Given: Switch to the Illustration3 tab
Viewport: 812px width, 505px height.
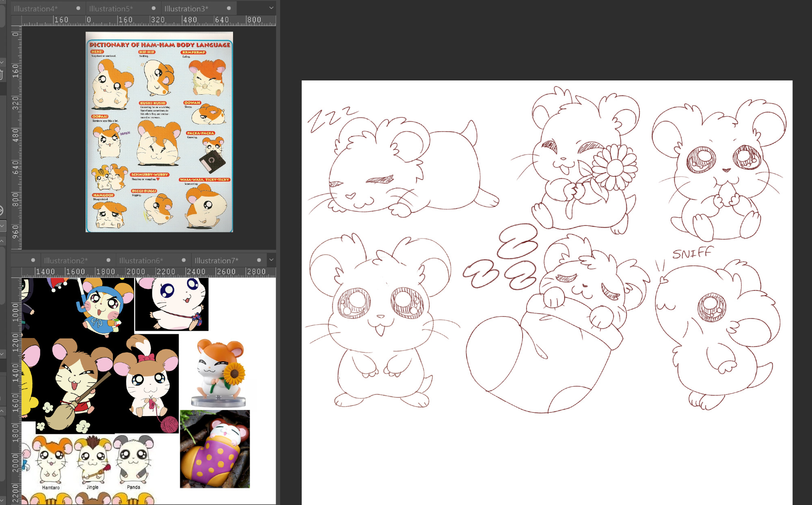Looking at the screenshot, I should tap(186, 9).
